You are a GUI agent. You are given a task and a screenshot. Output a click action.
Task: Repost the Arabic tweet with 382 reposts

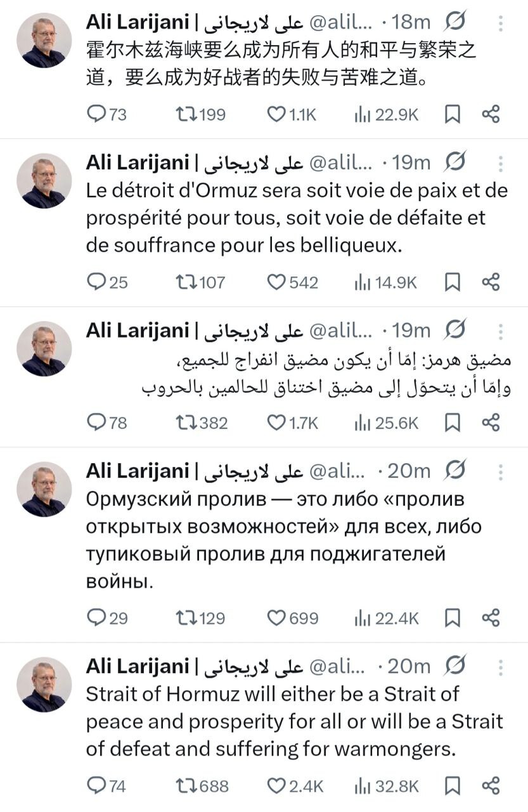coord(188,422)
